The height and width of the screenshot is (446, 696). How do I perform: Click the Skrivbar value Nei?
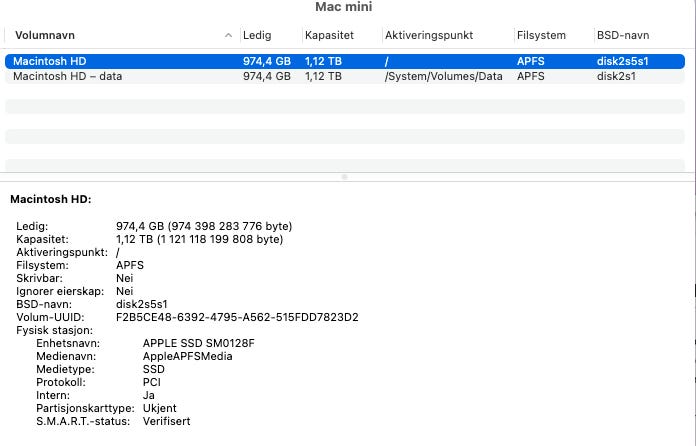coord(124,278)
